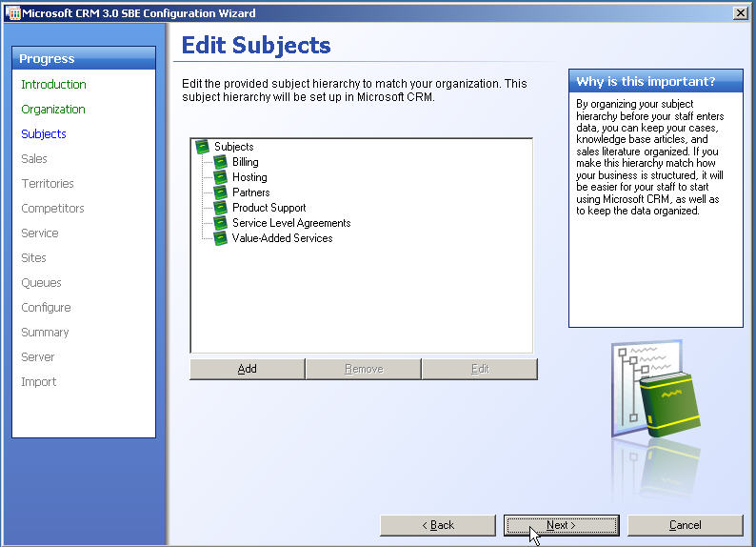Close the Configuration Wizard window
Viewport: 756px width, 547px height.
(741, 12)
